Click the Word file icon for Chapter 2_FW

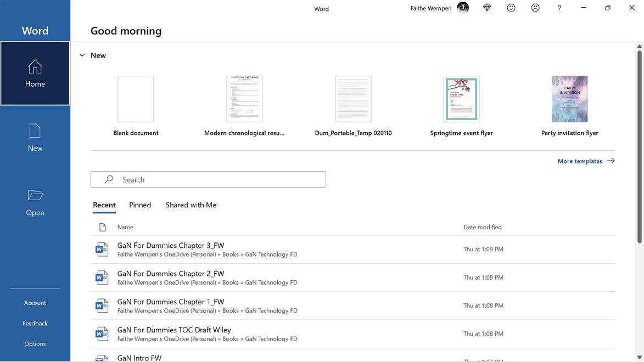tap(102, 278)
